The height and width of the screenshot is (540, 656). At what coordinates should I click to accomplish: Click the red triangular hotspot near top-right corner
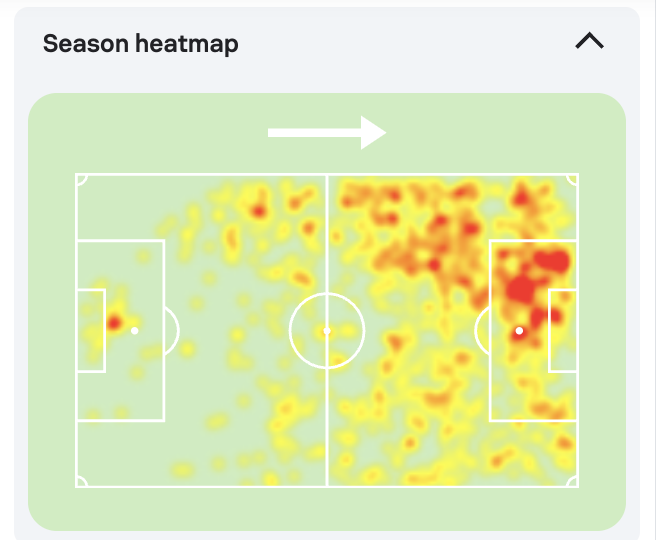[x=520, y=195]
